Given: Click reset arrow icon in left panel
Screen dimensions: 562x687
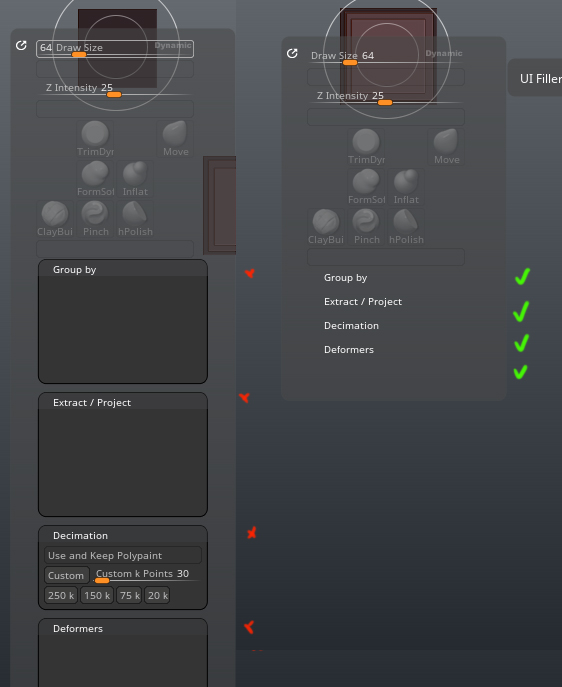Looking at the screenshot, I should [x=21, y=46].
